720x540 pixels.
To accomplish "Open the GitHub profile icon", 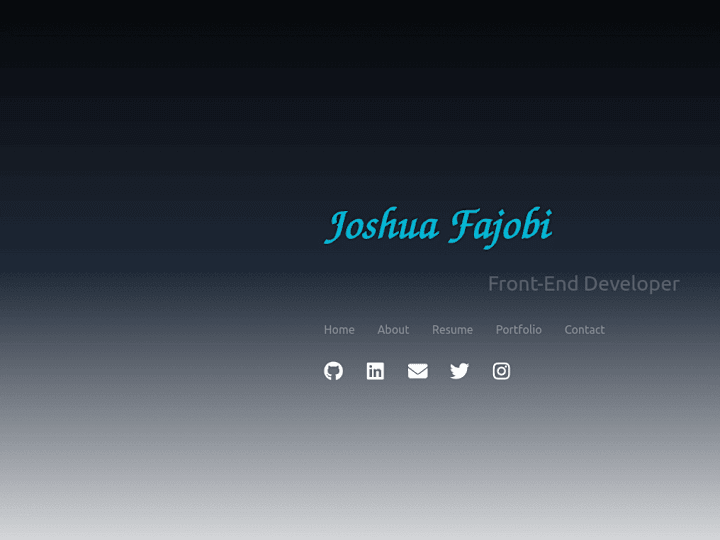I will click(x=333, y=371).
